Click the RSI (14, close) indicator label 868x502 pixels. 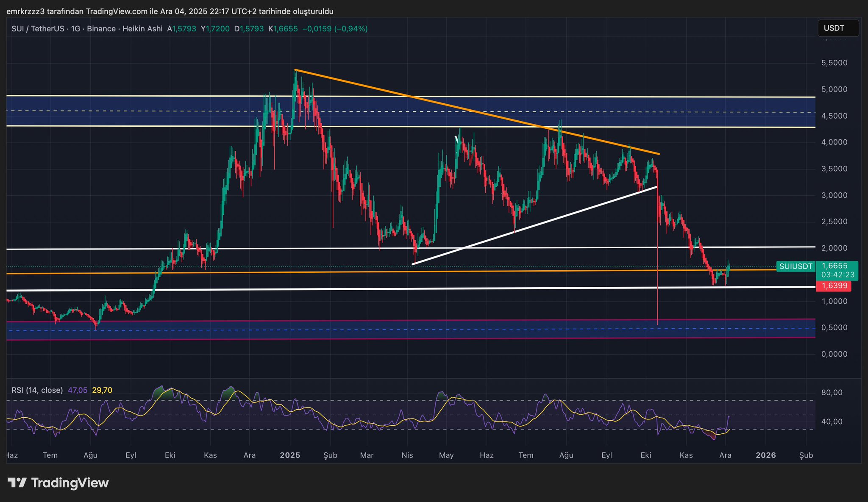click(37, 390)
